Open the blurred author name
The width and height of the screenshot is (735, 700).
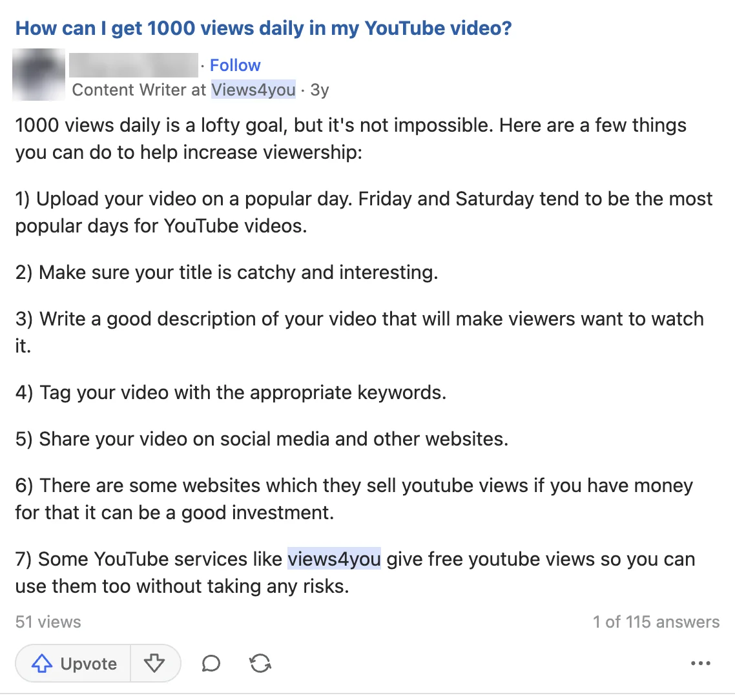click(134, 65)
